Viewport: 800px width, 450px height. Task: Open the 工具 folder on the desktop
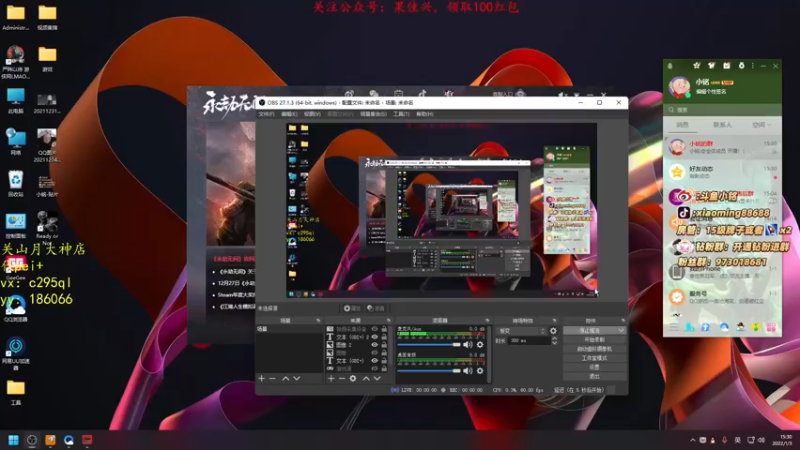pyautogui.click(x=15, y=392)
